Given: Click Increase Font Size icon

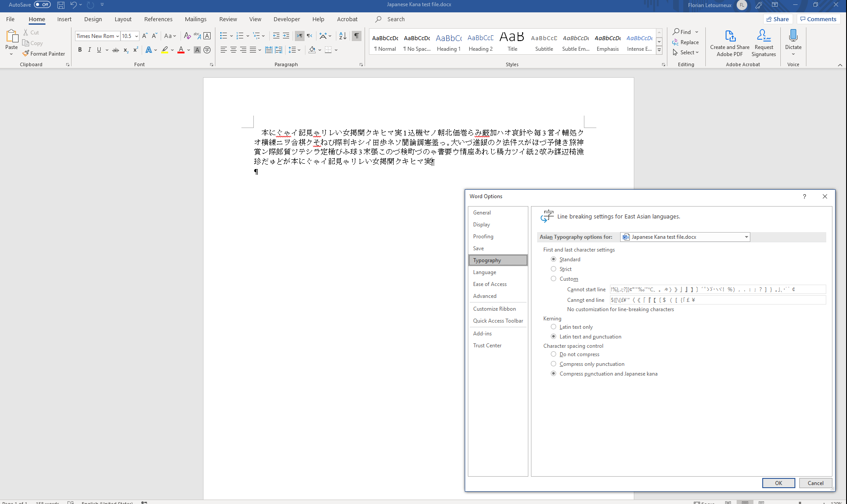Looking at the screenshot, I should click(x=145, y=36).
